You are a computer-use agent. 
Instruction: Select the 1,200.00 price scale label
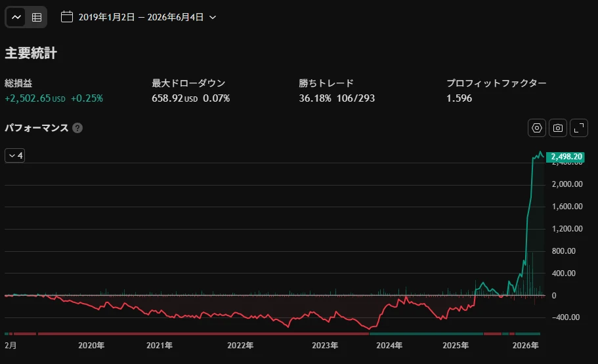(567, 229)
